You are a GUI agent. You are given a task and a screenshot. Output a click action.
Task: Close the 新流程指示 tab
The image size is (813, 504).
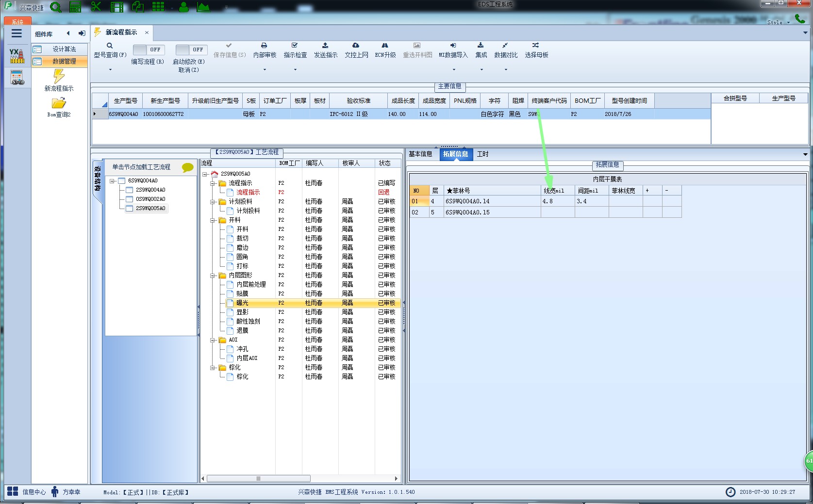point(147,33)
